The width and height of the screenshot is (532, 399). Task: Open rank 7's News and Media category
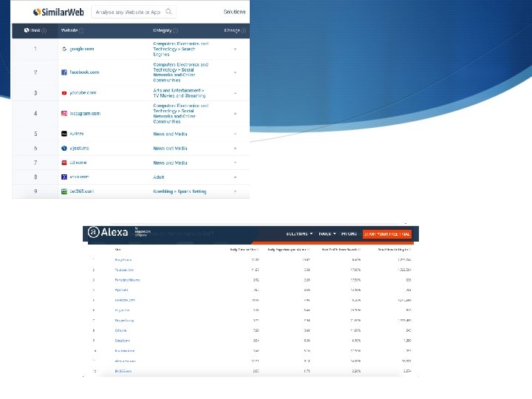click(x=170, y=163)
